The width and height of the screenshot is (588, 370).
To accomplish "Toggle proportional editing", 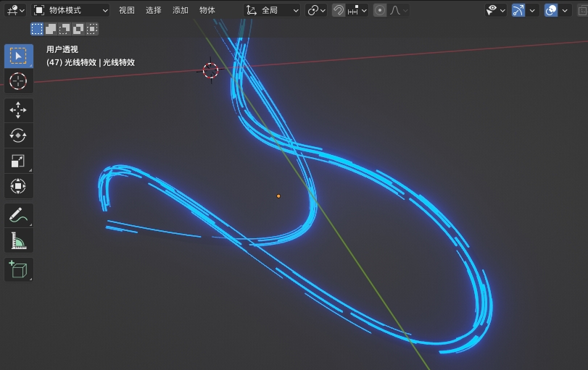I will (380, 10).
